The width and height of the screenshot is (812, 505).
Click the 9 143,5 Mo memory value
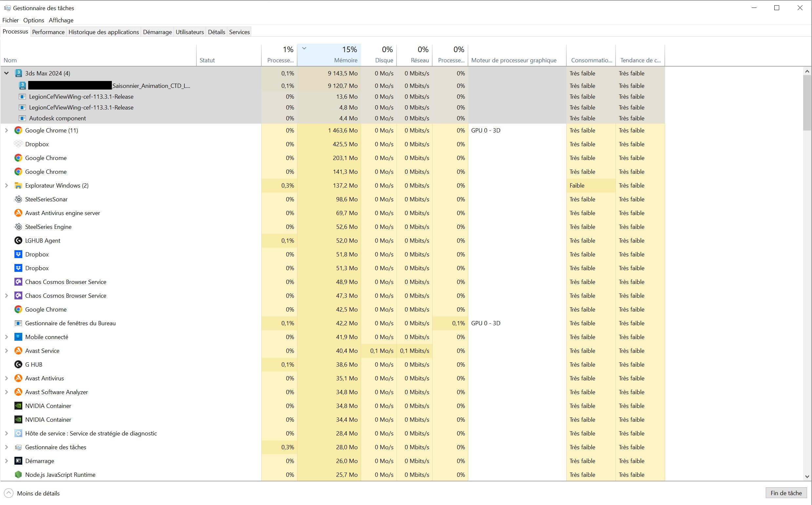[x=343, y=73]
